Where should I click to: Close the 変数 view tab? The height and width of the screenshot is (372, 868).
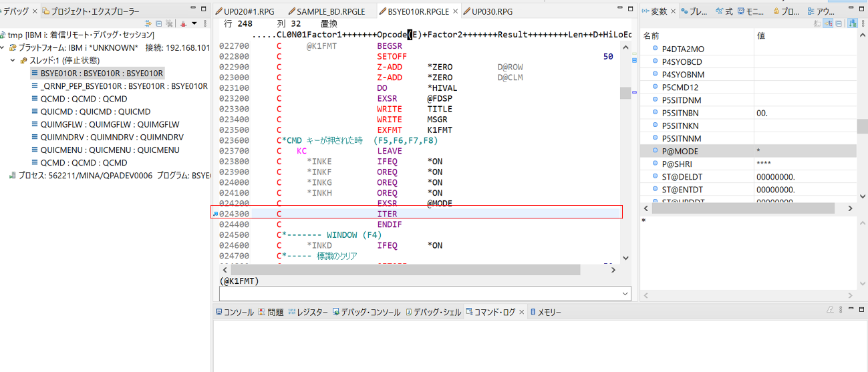[x=674, y=11]
